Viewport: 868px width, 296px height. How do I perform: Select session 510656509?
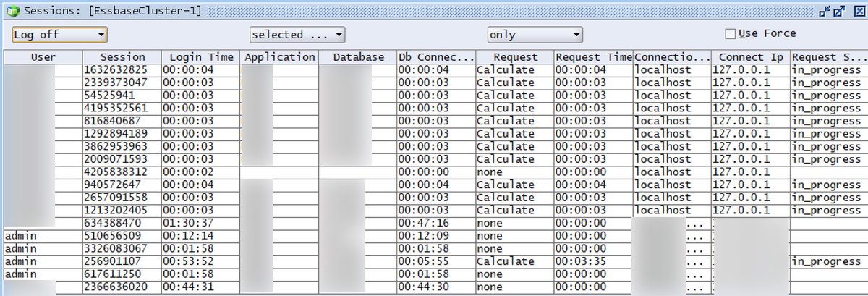[112, 236]
